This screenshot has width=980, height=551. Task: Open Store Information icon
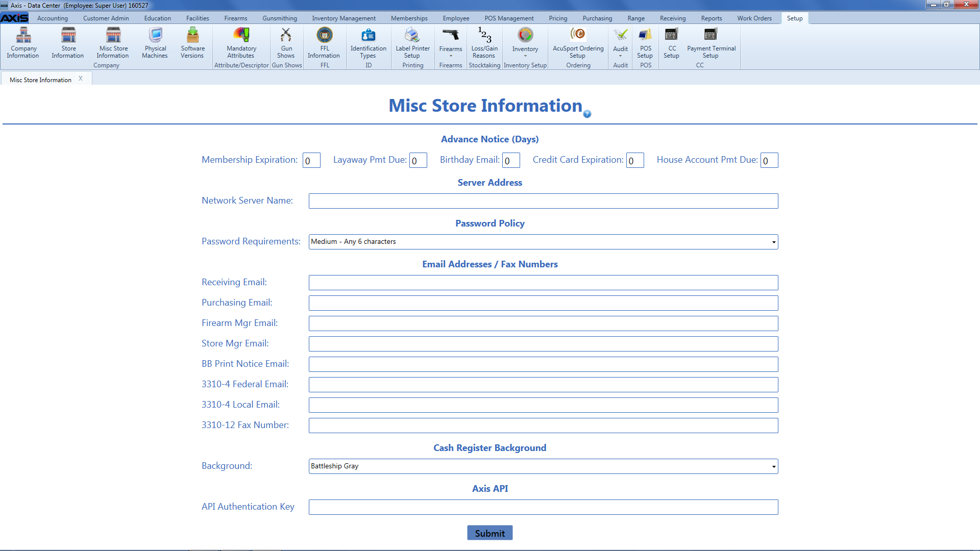(68, 43)
